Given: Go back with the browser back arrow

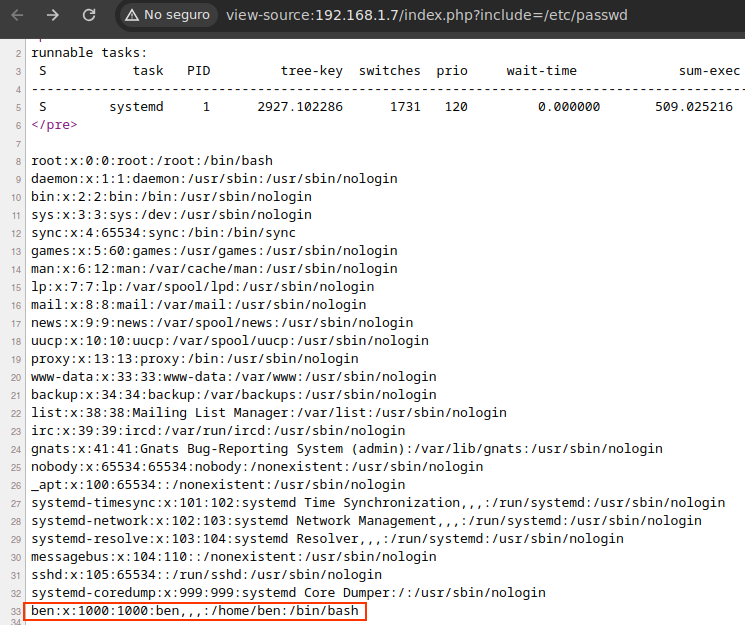Looking at the screenshot, I should (18, 15).
